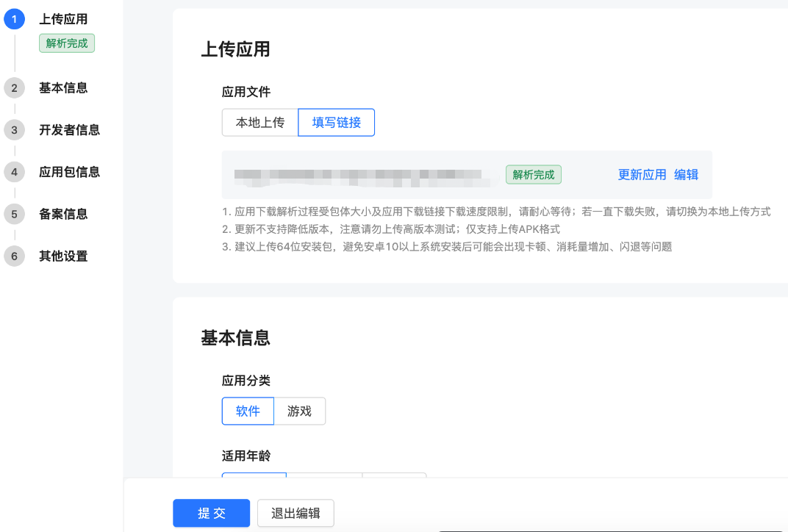Click the step 5 circle icon in sidebar
The image size is (788, 532).
[14, 214]
